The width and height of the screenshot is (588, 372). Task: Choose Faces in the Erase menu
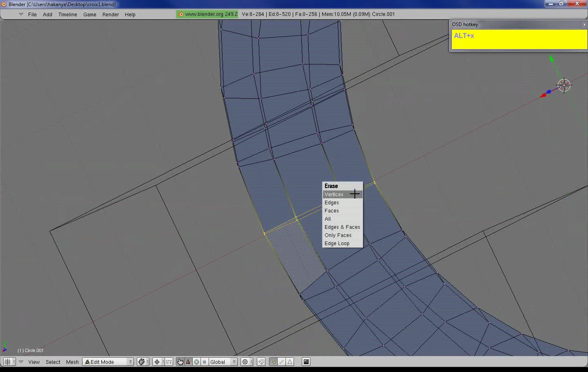[x=343, y=211]
